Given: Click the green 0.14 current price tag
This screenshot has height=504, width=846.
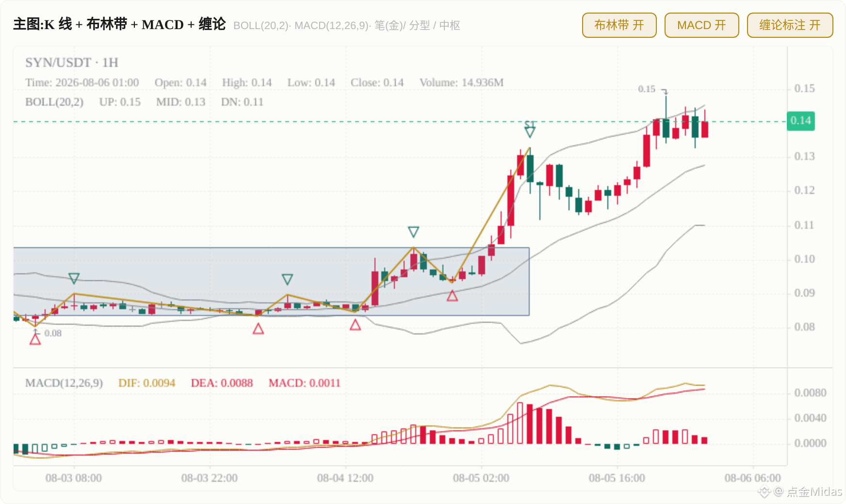Looking at the screenshot, I should click(x=800, y=121).
